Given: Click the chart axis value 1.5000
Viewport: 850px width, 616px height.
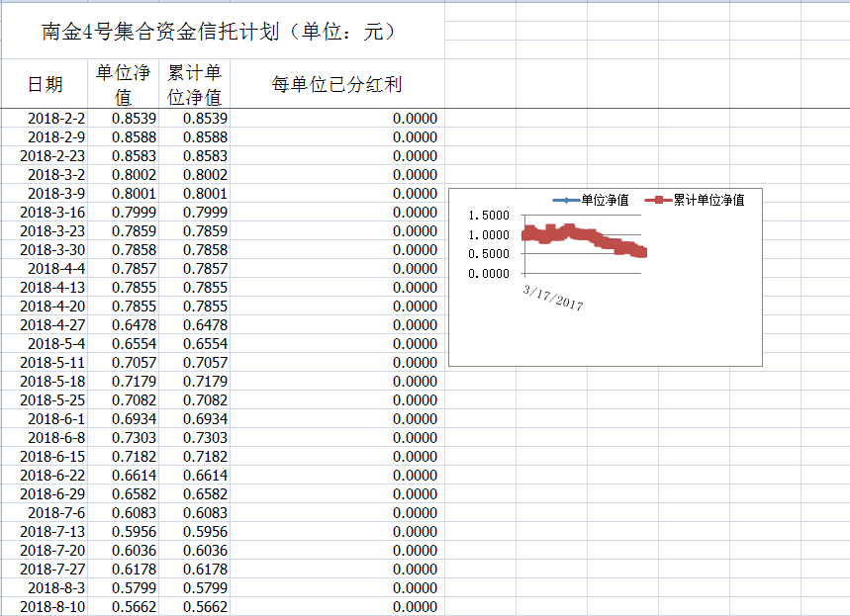Looking at the screenshot, I should pyautogui.click(x=489, y=216).
